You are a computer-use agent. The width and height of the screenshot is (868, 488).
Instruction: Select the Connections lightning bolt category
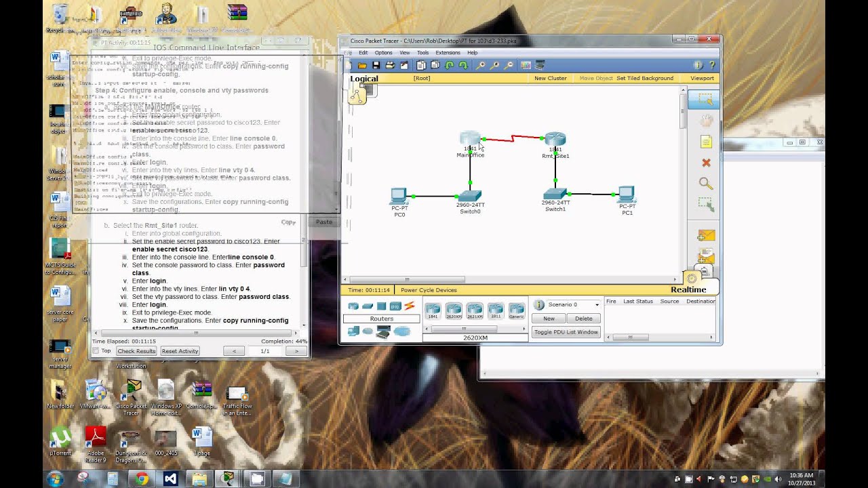(x=409, y=306)
